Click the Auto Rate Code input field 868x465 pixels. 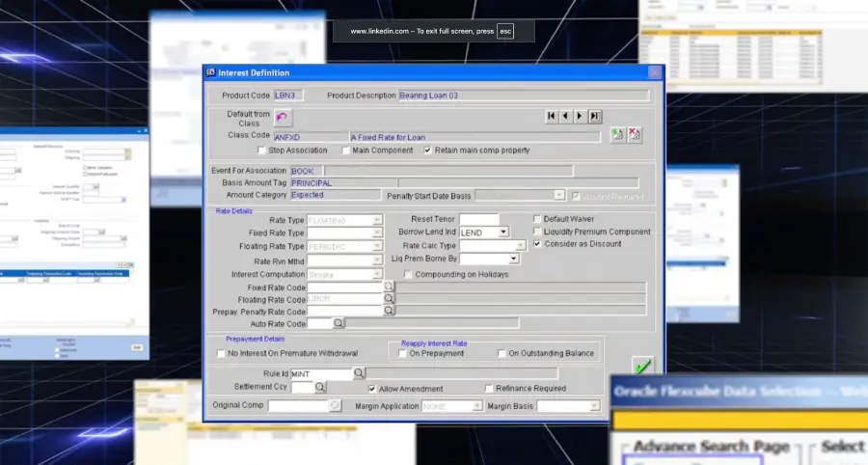(x=320, y=324)
